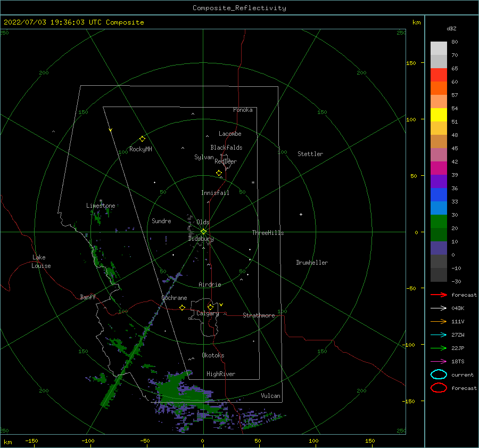
Task: Click the orange swatch between 60 and 57 dBZ
Action: click(x=439, y=88)
